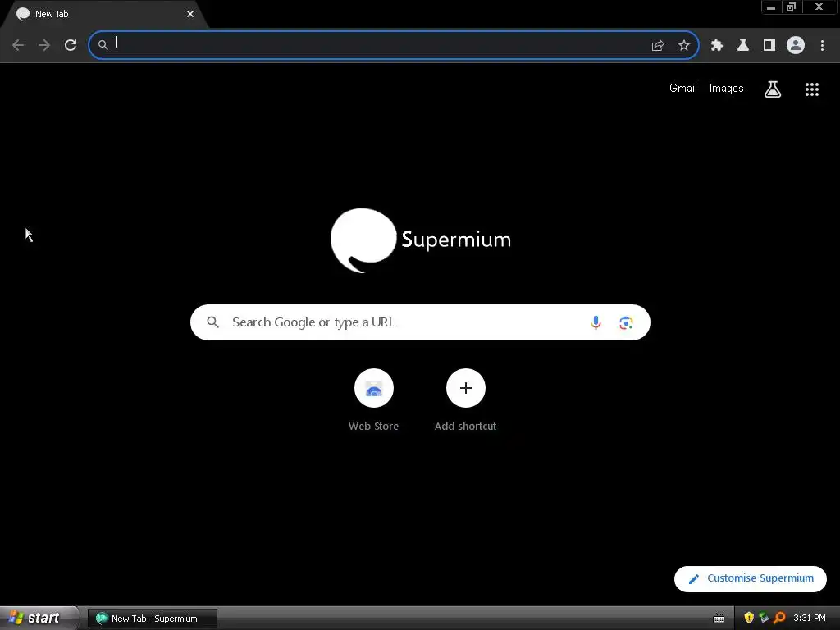The width and height of the screenshot is (840, 630).
Task: Minimize the browser window
Action: pyautogui.click(x=771, y=7)
